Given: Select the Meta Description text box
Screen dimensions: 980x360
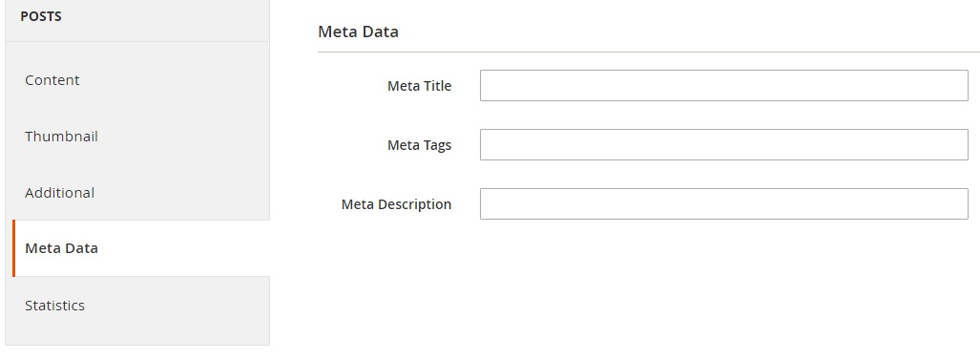Looking at the screenshot, I should [x=723, y=203].
